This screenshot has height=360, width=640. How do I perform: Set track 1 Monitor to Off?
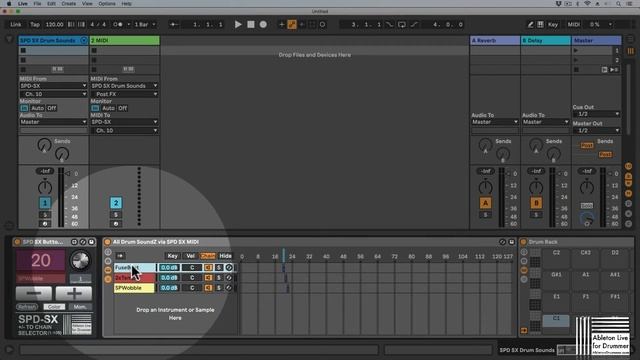(51, 108)
